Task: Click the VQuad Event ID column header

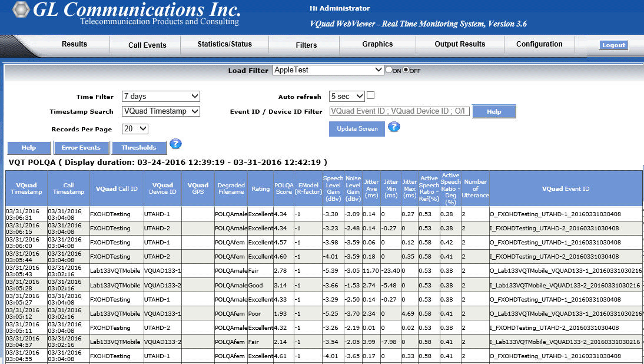Action: coord(566,188)
